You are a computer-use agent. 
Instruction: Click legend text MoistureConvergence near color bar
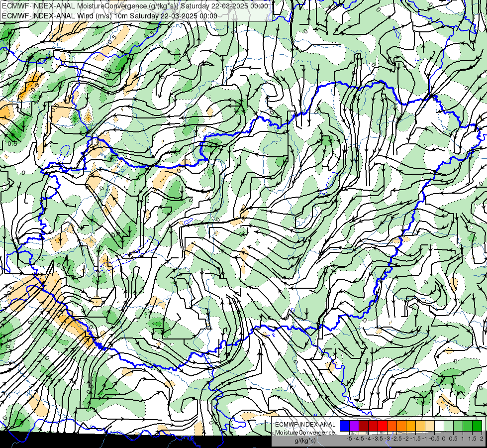305,433
